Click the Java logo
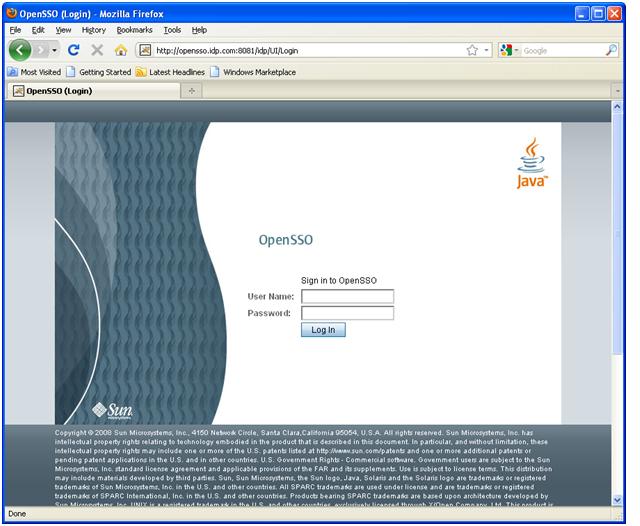 click(531, 163)
